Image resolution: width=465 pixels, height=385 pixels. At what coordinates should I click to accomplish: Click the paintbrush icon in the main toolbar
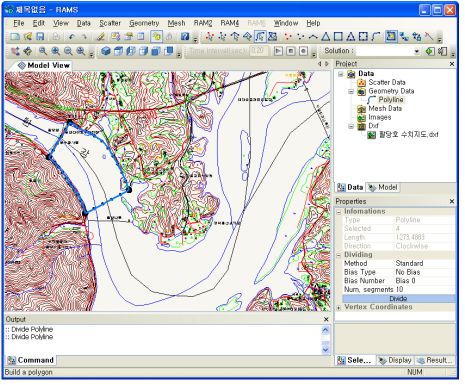101,37
